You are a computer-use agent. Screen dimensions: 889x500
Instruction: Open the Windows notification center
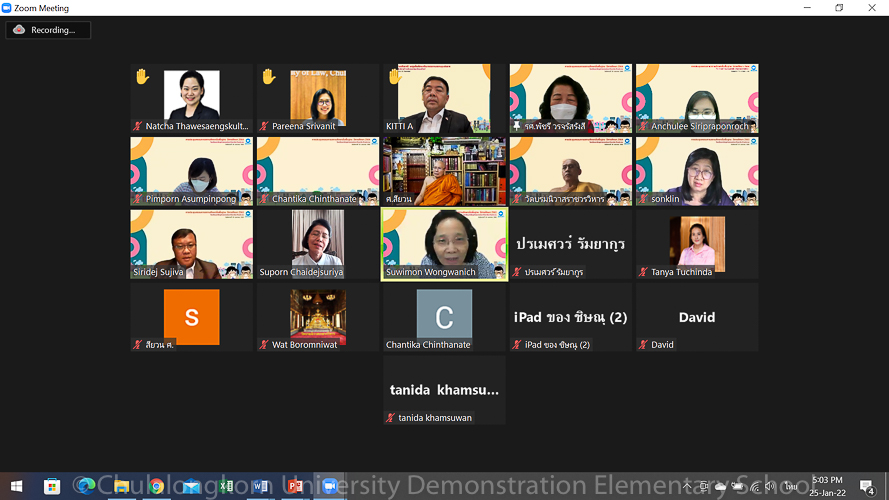click(867, 487)
